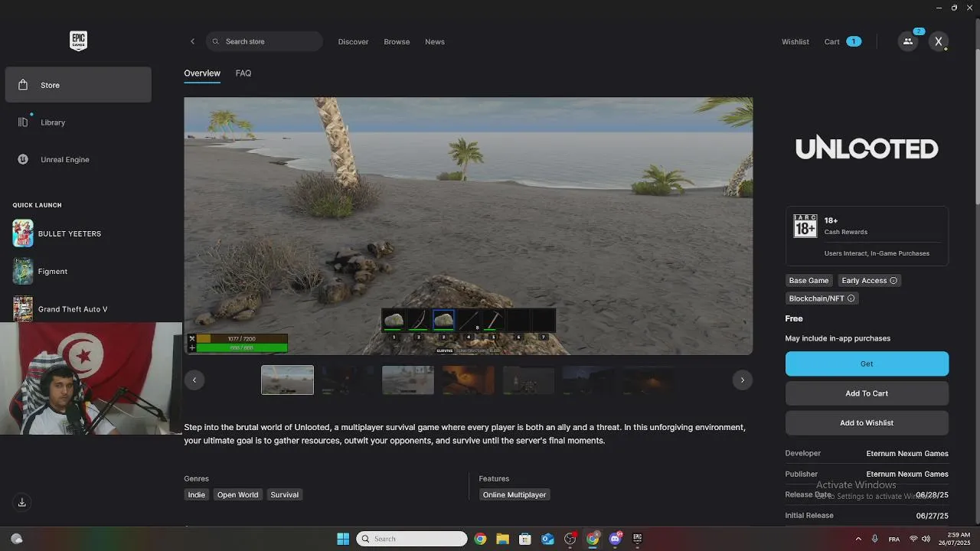Open Outlook from taskbar
The image size is (980, 551).
[547, 539]
